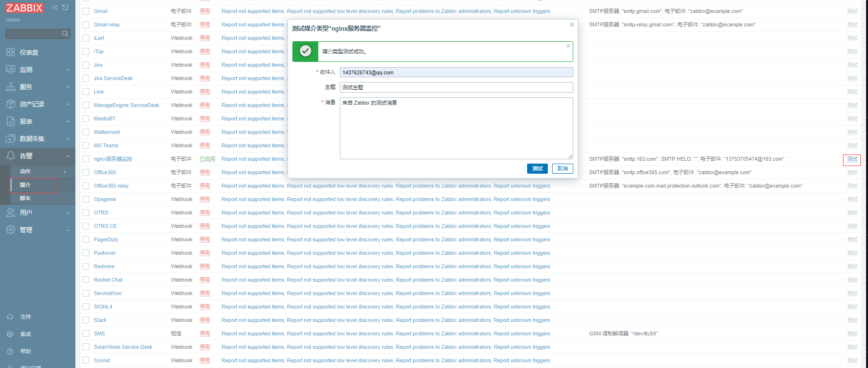868x368 pixels.
Task: Expand the 数据采集 menu chevron
Action: click(x=68, y=139)
